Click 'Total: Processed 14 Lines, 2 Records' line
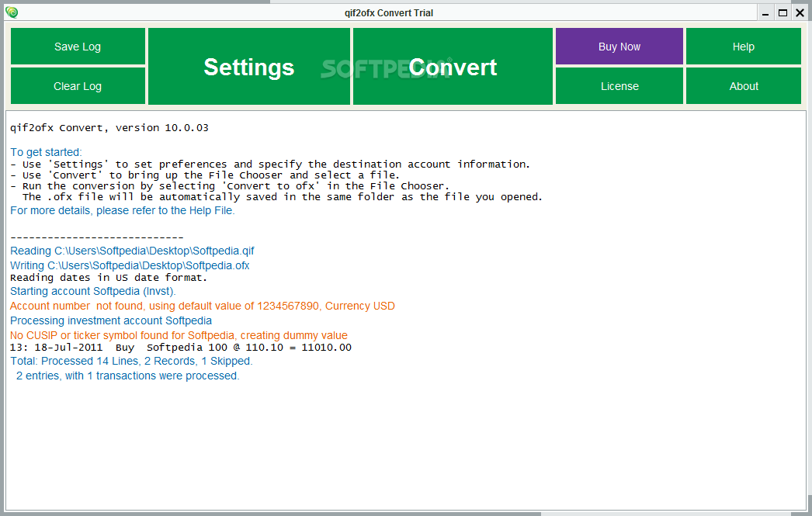The image size is (812, 516). pyautogui.click(x=131, y=362)
